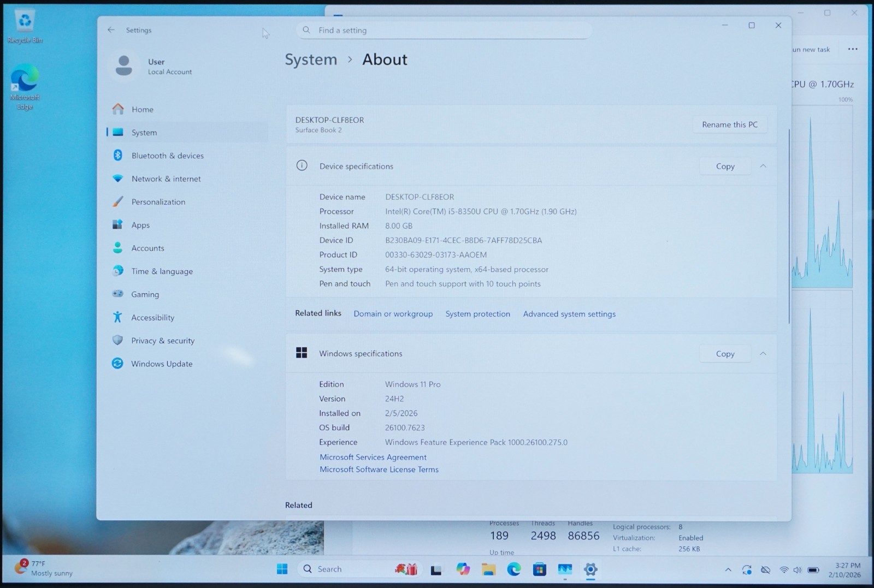Click the battery tray icon
This screenshot has width=874, height=588.
point(813,569)
